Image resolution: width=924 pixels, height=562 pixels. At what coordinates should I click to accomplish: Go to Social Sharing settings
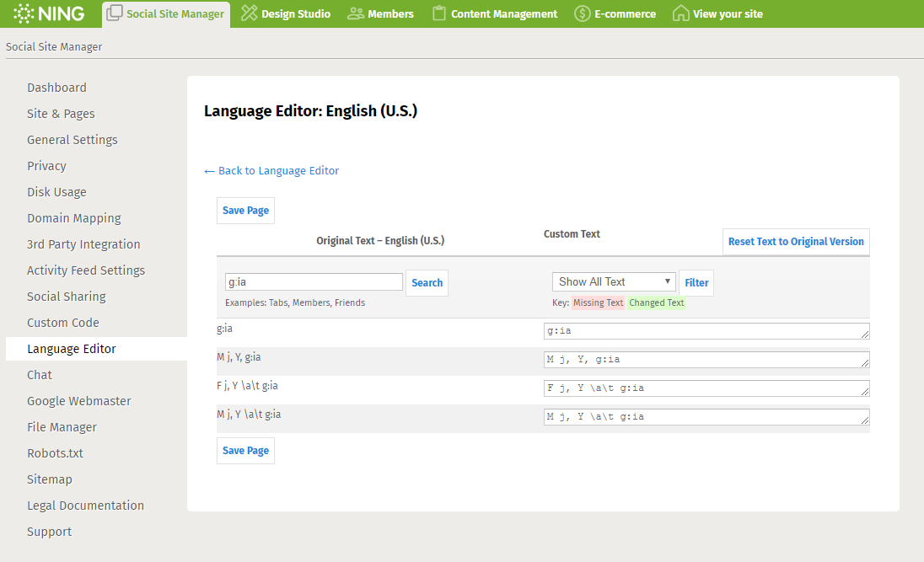point(66,297)
